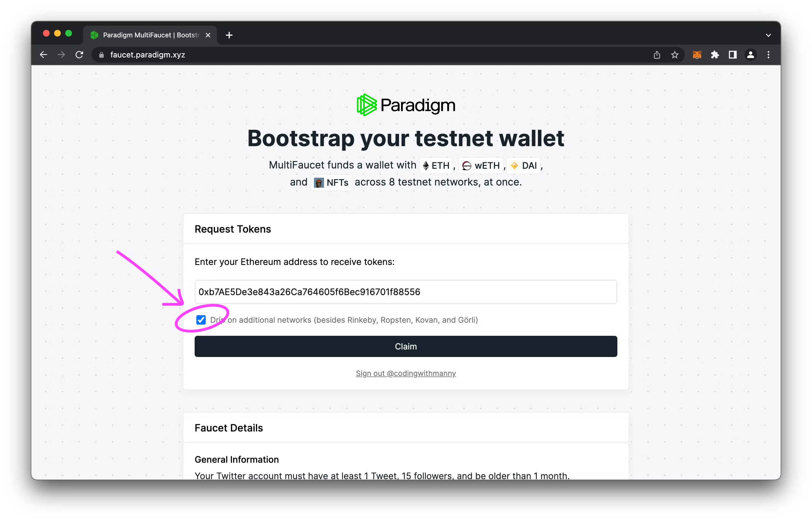Click the browser vertical overflow menu
This screenshot has height=521, width=812.
(768, 54)
